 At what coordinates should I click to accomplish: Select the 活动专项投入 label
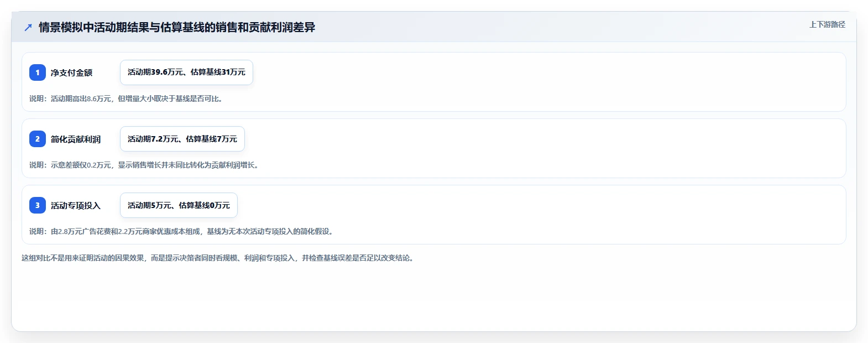pos(76,205)
